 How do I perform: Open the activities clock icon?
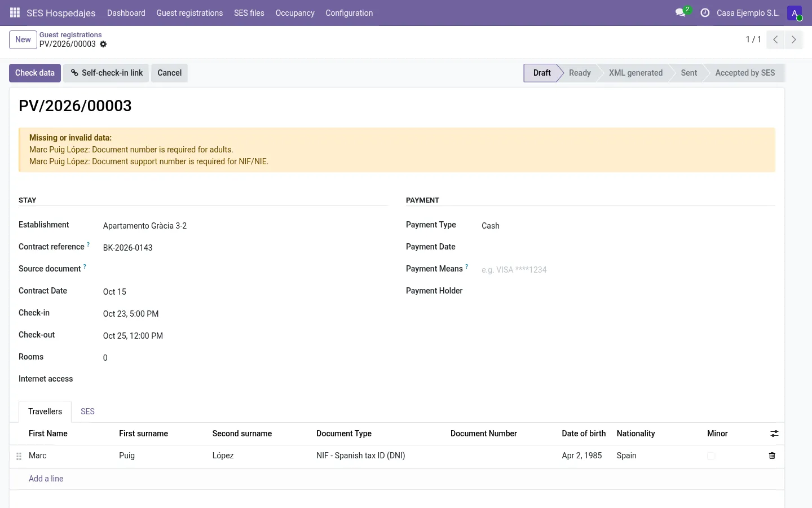[705, 12]
